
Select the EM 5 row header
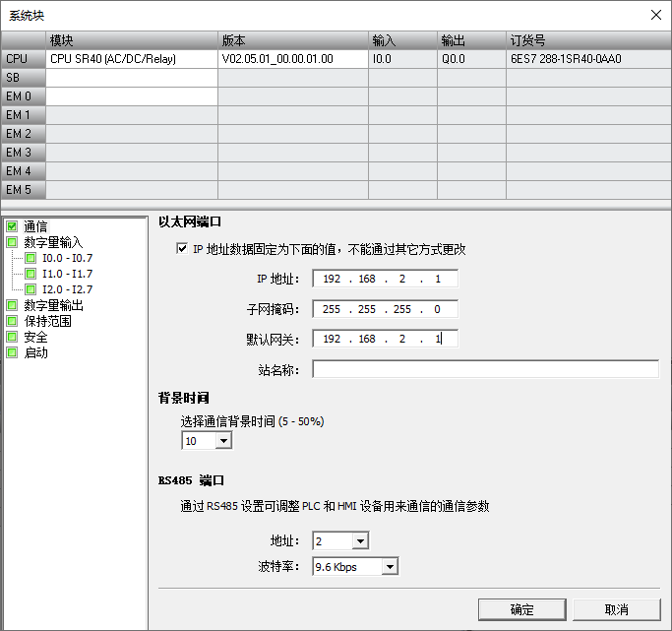coord(24,189)
